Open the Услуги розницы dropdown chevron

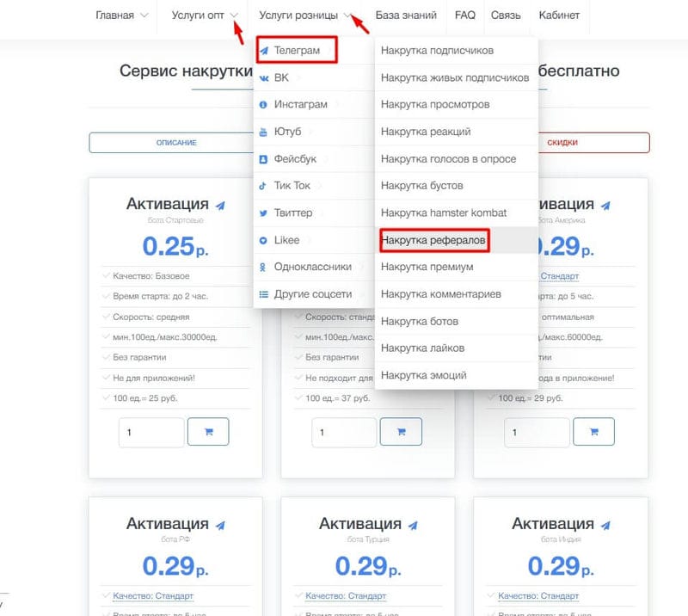tap(347, 15)
